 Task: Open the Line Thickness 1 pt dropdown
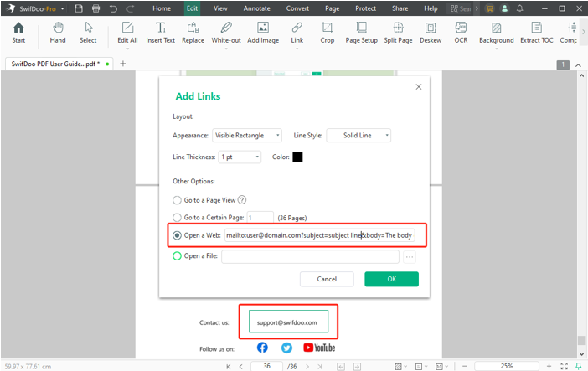(x=240, y=157)
